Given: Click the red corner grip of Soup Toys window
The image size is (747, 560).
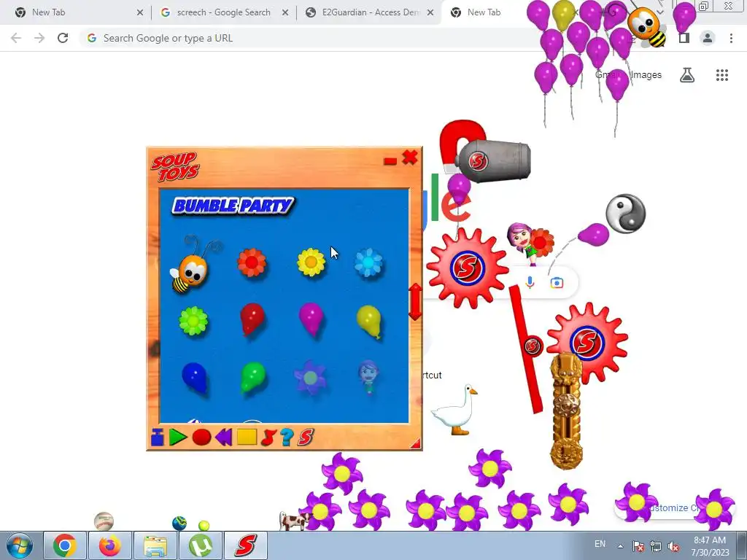Looking at the screenshot, I should pyautogui.click(x=415, y=444).
